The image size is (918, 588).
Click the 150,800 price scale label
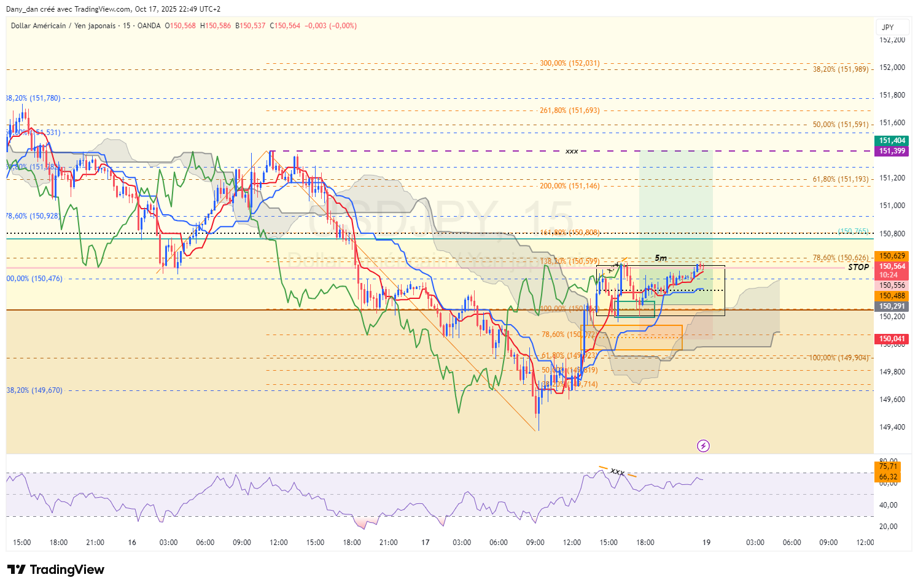[x=892, y=234]
